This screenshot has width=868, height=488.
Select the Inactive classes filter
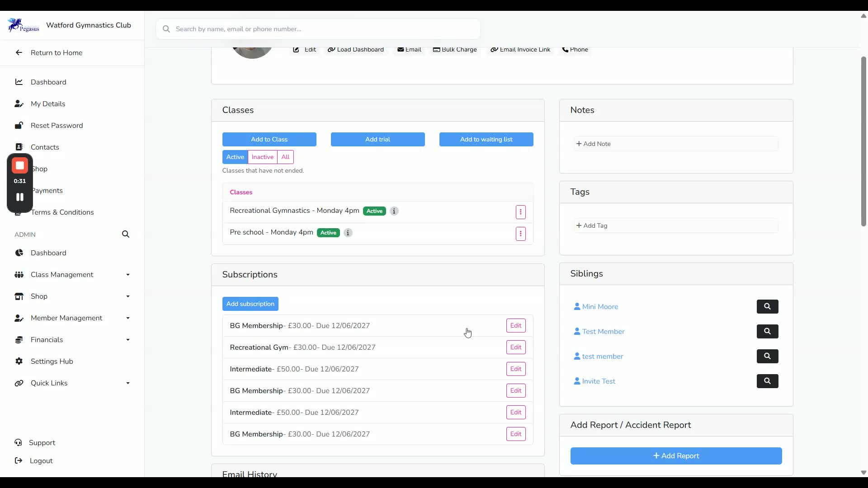[x=262, y=157]
